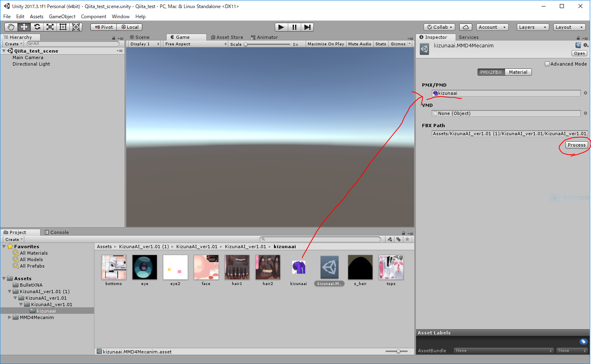Image resolution: width=591 pixels, height=364 pixels.
Task: Open the Free Aspect dropdown
Action: [195, 44]
